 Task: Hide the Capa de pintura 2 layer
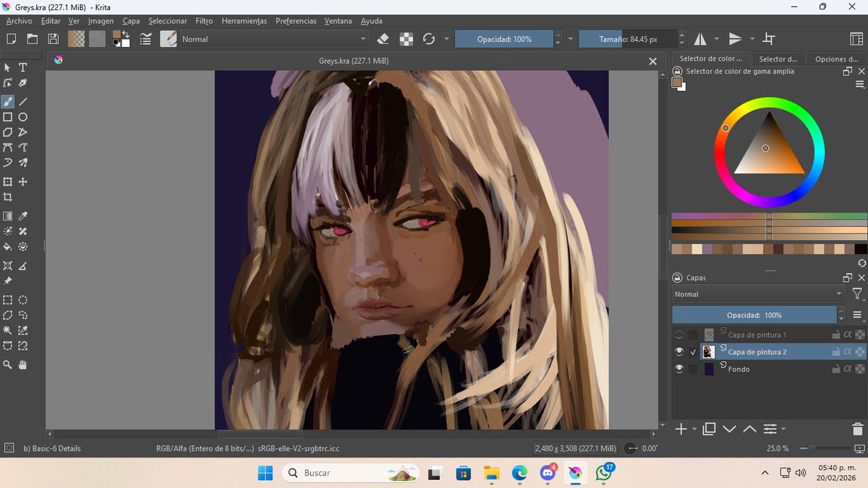tap(679, 351)
